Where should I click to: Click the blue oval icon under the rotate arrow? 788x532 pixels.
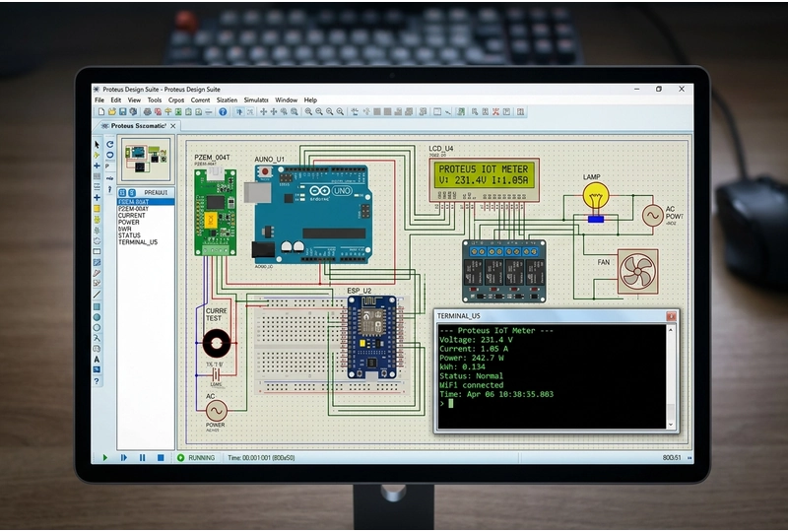[x=110, y=155]
